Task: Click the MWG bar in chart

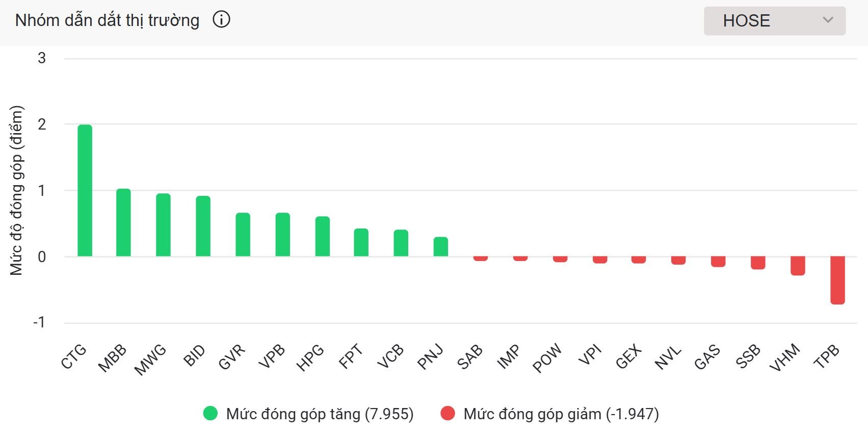Action: pos(163,225)
